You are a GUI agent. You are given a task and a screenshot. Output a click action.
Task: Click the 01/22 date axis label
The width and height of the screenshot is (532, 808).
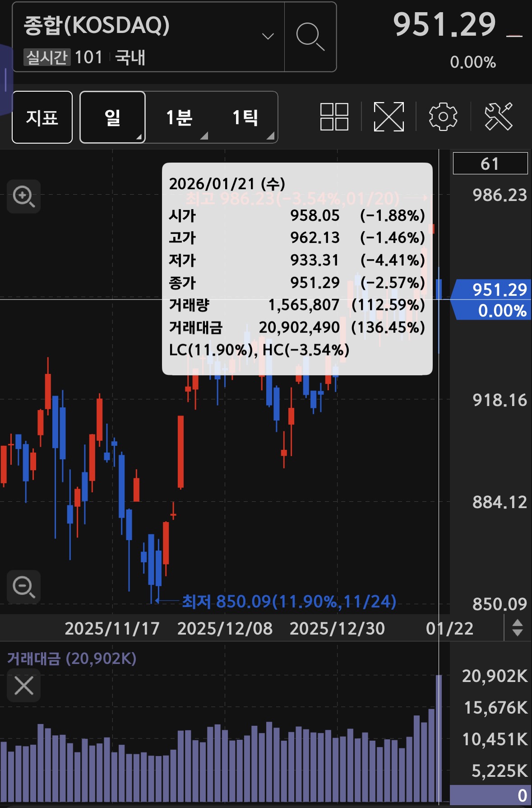(449, 628)
